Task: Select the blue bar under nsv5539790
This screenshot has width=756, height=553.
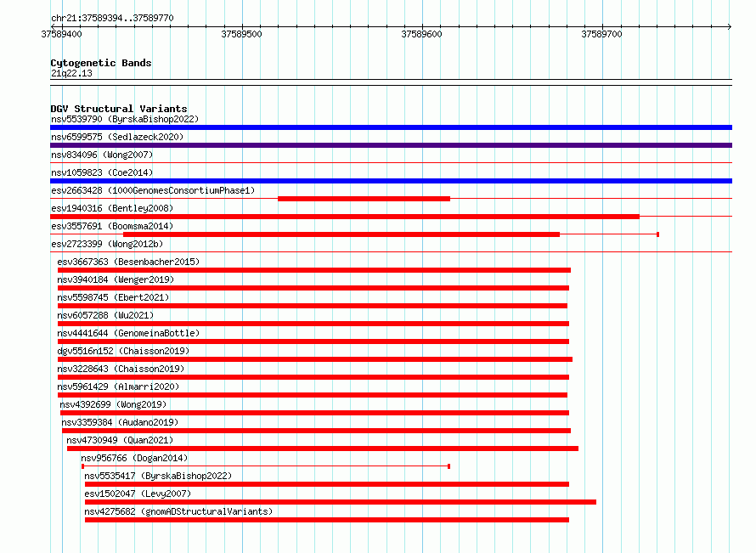Action: tap(391, 127)
